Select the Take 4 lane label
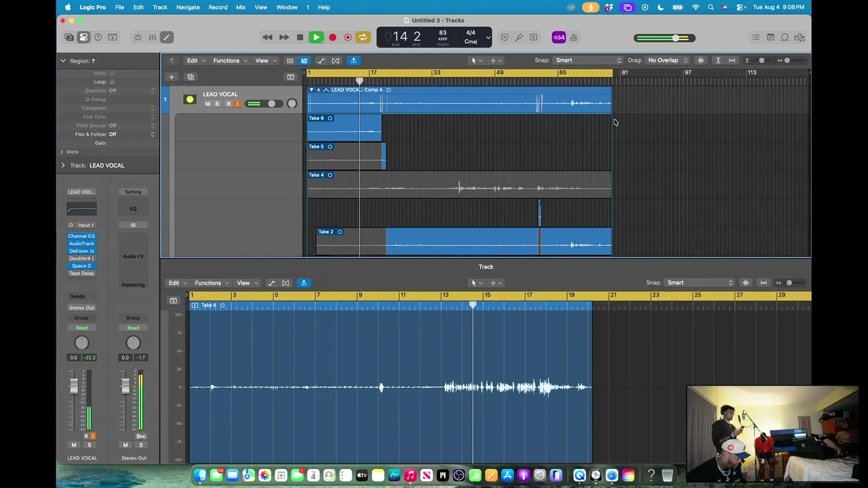Image resolution: width=868 pixels, height=488 pixels. [x=317, y=175]
